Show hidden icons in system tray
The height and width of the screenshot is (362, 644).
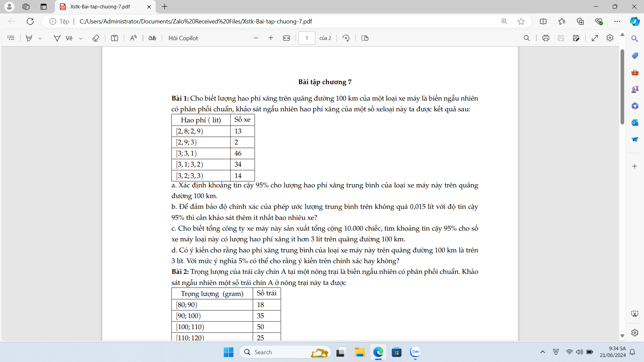click(x=542, y=352)
